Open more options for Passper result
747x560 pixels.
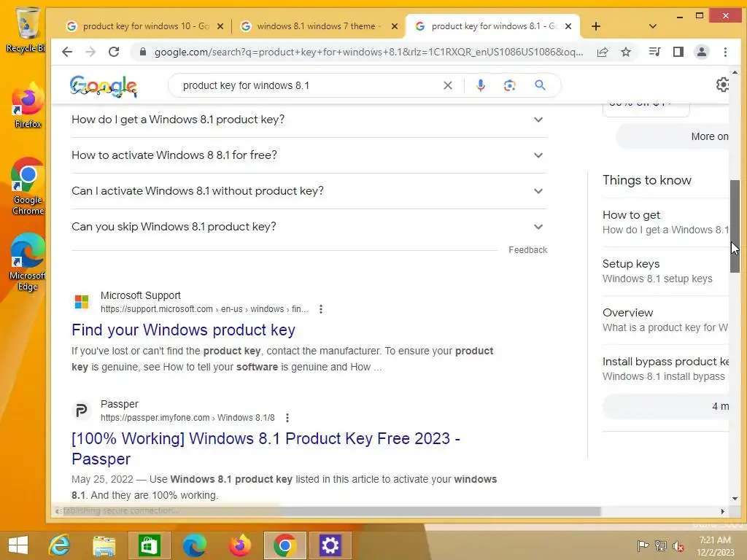[x=287, y=418]
